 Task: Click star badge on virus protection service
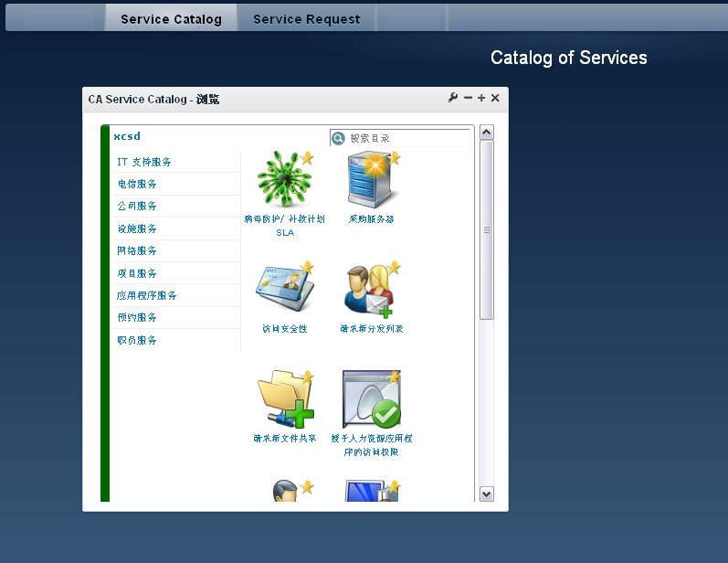click(307, 158)
